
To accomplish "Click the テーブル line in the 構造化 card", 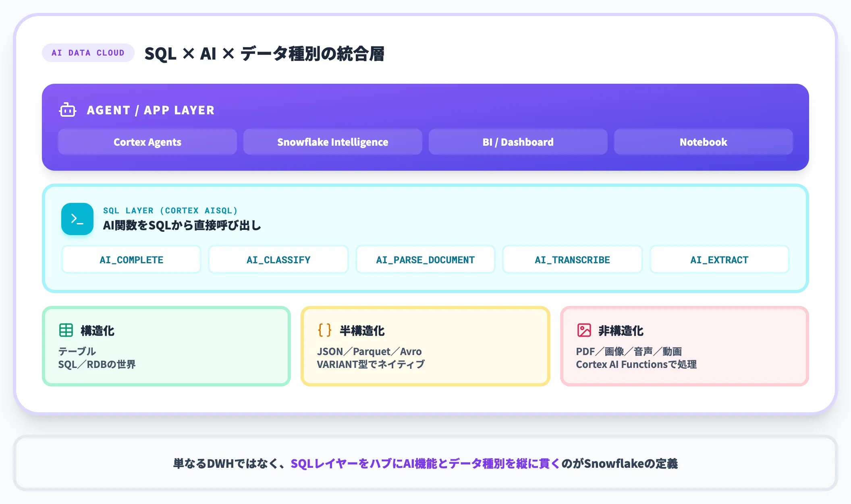I will pyautogui.click(x=77, y=351).
